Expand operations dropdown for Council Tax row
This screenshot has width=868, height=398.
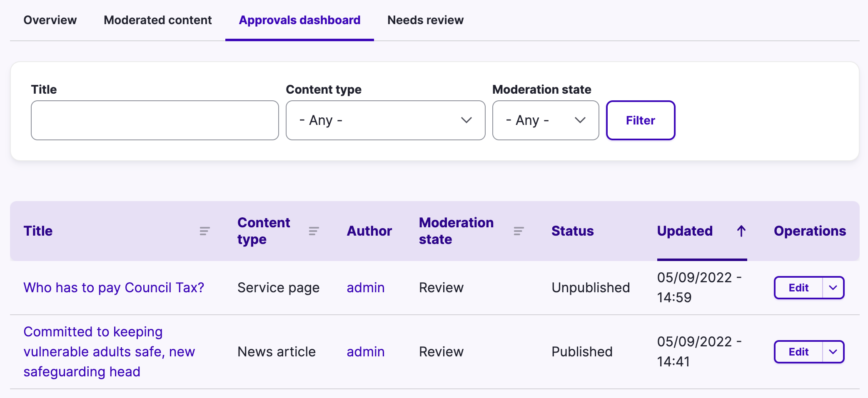(x=833, y=288)
